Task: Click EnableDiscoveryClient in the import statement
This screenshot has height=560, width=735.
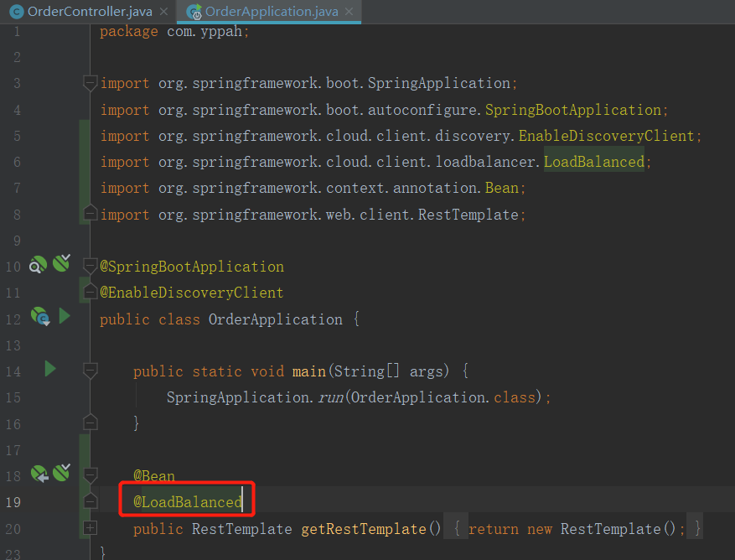Action: (606, 136)
